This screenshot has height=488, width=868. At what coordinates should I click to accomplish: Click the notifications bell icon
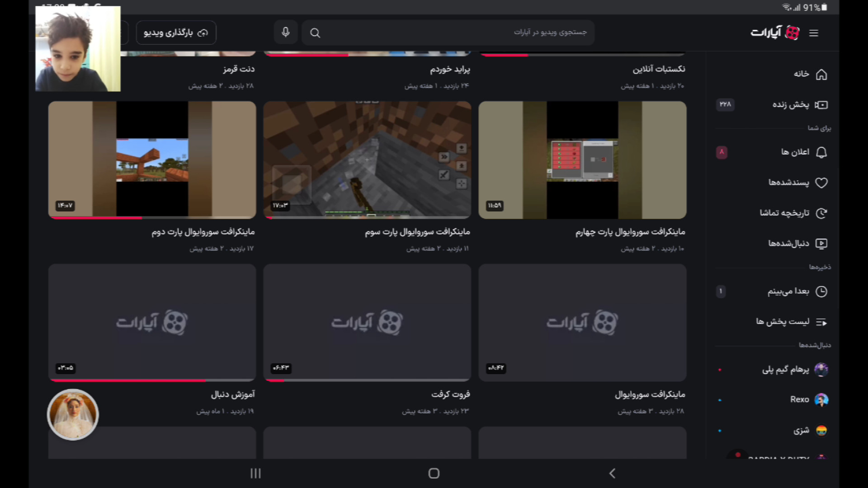[821, 152]
